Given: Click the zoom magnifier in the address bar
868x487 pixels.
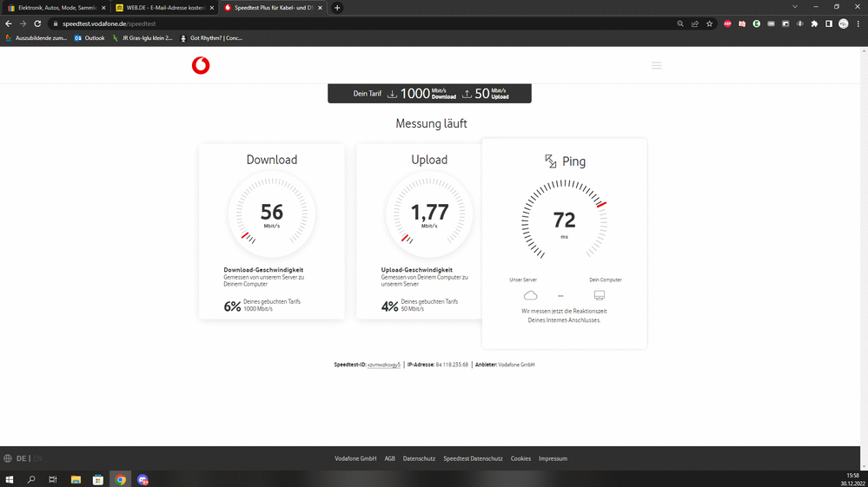Looking at the screenshot, I should coord(680,23).
